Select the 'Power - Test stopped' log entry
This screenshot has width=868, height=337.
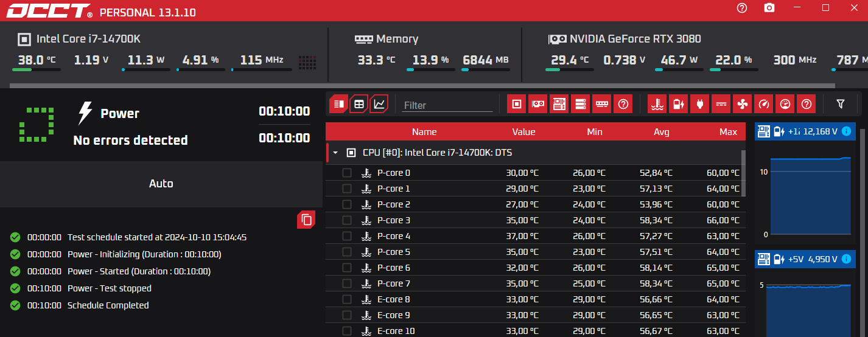(109, 288)
